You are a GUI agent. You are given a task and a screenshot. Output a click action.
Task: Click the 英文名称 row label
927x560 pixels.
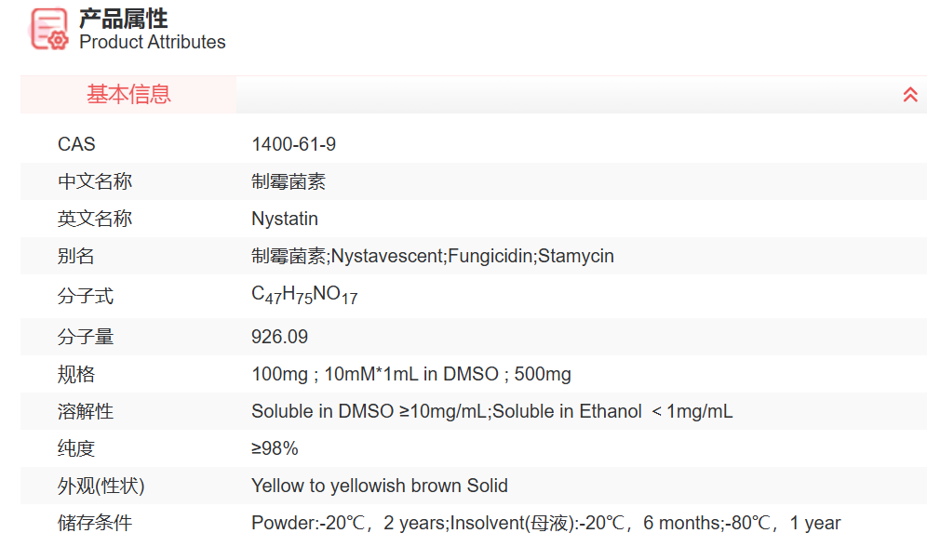[95, 219]
